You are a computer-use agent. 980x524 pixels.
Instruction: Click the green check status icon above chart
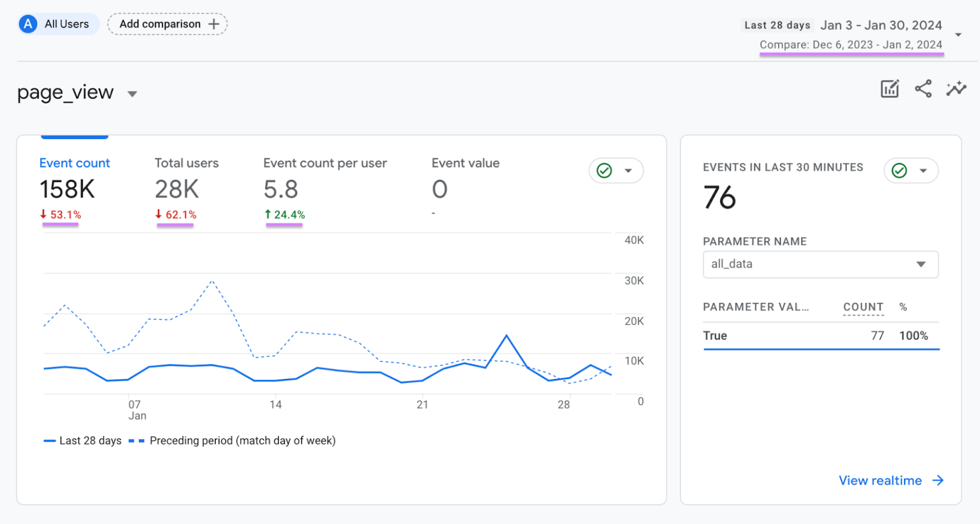[x=605, y=171]
